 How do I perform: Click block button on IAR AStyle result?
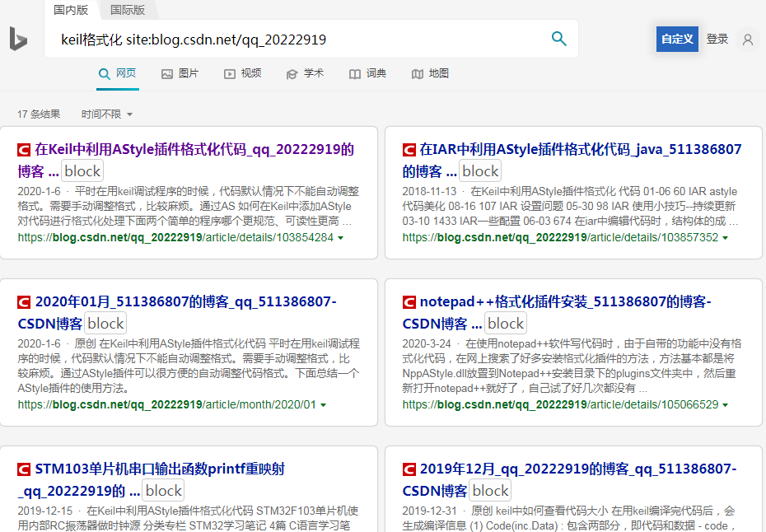pos(480,171)
